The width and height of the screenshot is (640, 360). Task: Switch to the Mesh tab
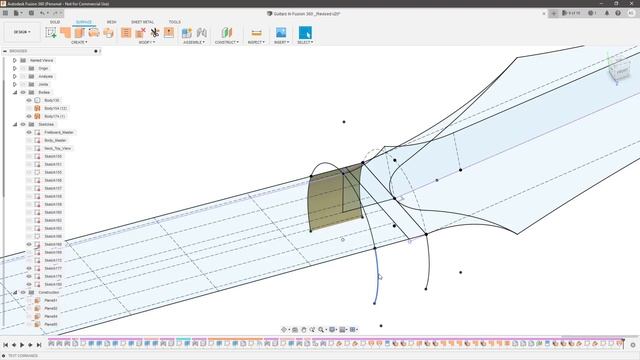point(111,22)
